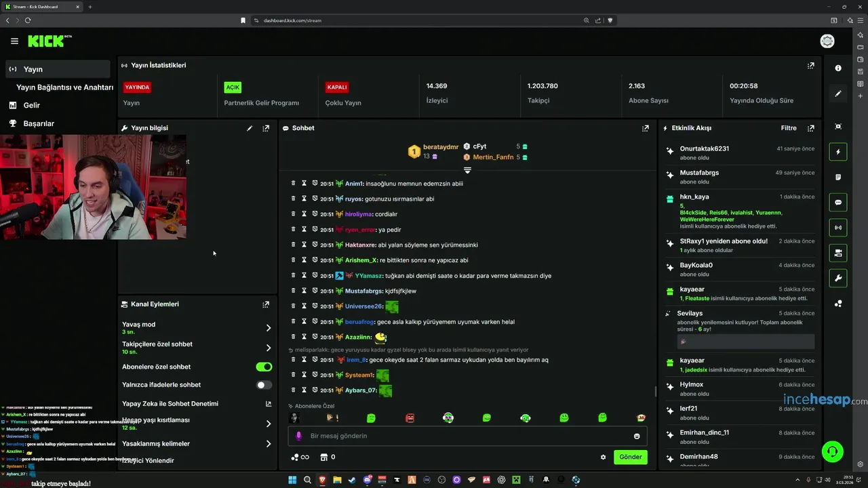
Task: Pop out the Sohbet chat panel
Action: (646, 128)
